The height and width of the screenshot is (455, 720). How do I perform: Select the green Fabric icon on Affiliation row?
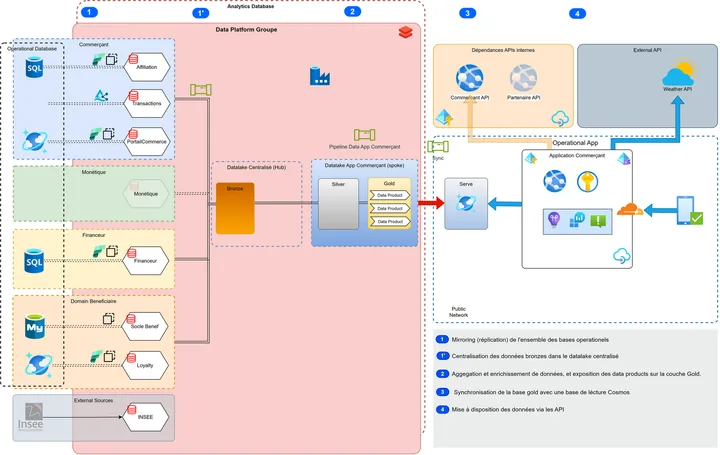(98, 59)
